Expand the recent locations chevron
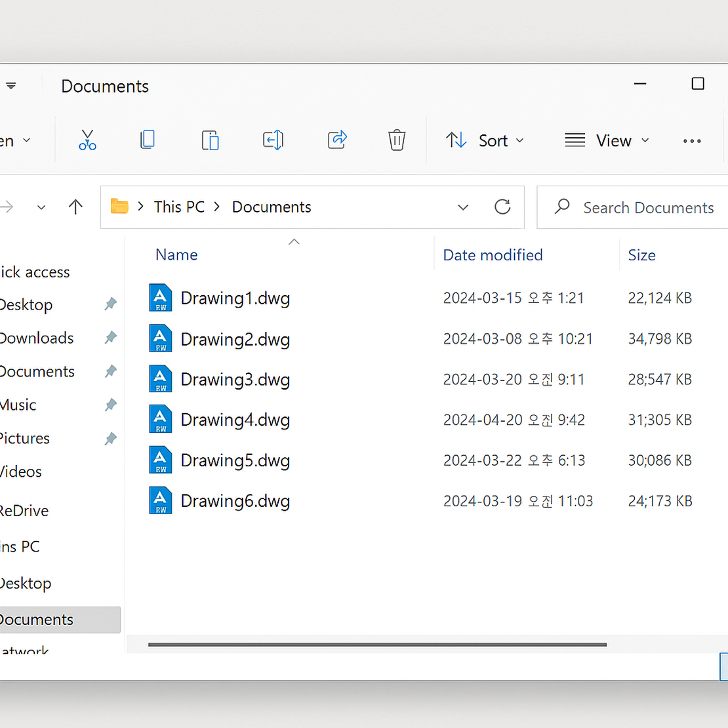Screen dimensions: 728x728 click(x=41, y=207)
